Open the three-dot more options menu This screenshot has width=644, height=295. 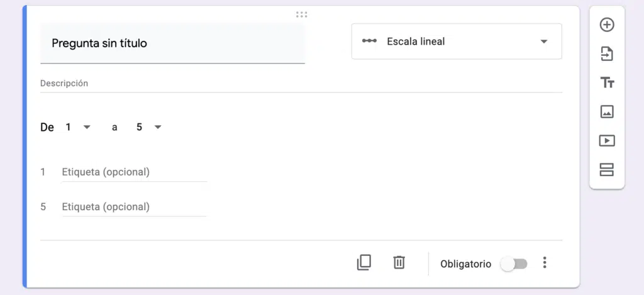point(545,263)
